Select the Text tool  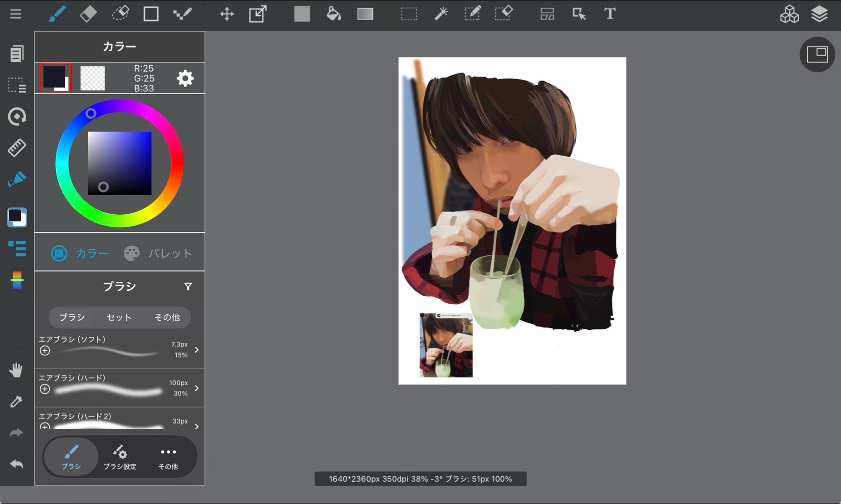tap(610, 14)
